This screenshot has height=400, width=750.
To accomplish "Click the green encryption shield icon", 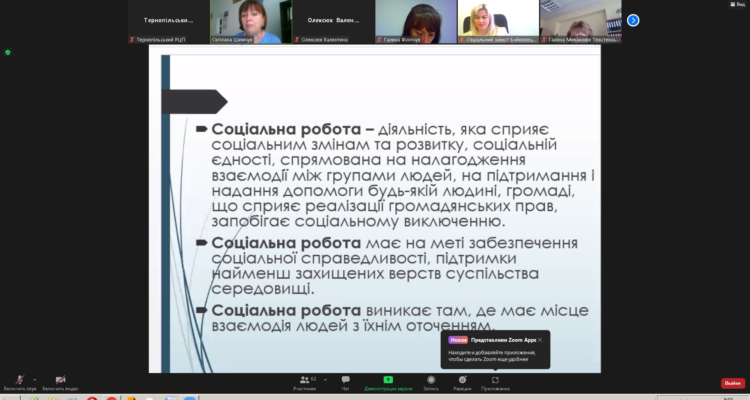I will (x=7, y=52).
